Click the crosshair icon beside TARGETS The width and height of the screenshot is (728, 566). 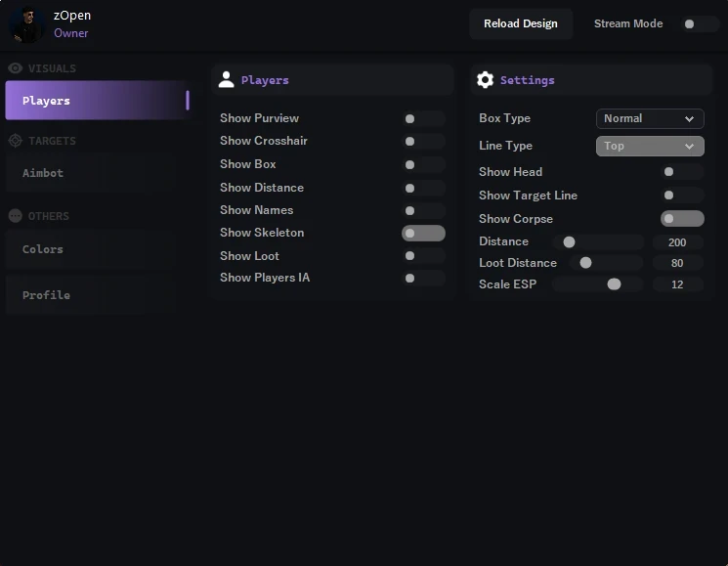point(16,141)
